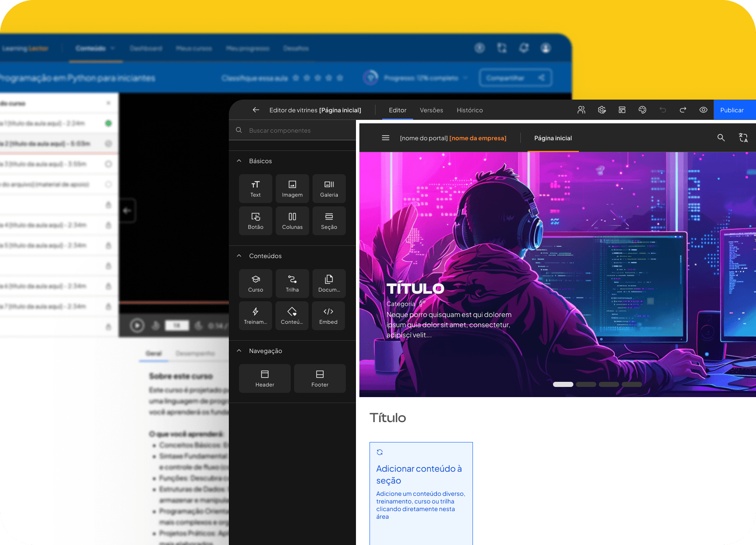Show the first banner slide indicator
The image size is (756, 545).
[563, 384]
